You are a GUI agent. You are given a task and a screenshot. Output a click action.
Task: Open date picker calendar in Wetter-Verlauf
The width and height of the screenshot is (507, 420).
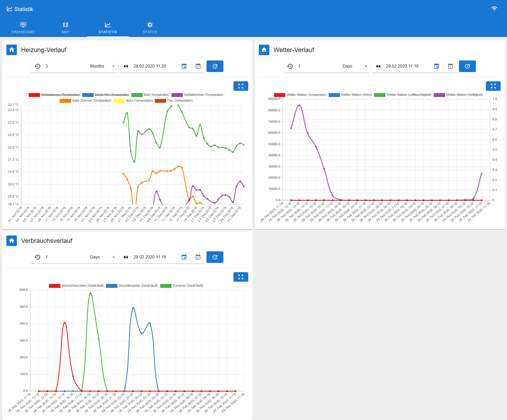pyautogui.click(x=436, y=66)
